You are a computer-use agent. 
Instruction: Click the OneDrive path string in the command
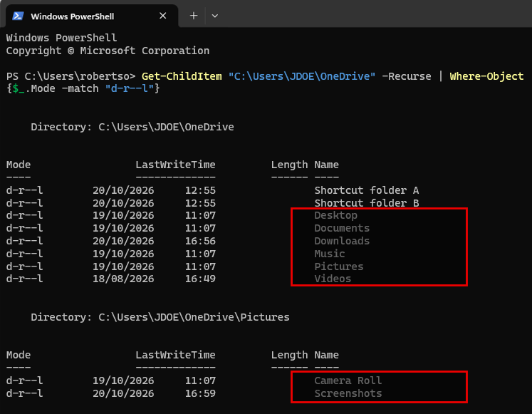[x=302, y=76]
